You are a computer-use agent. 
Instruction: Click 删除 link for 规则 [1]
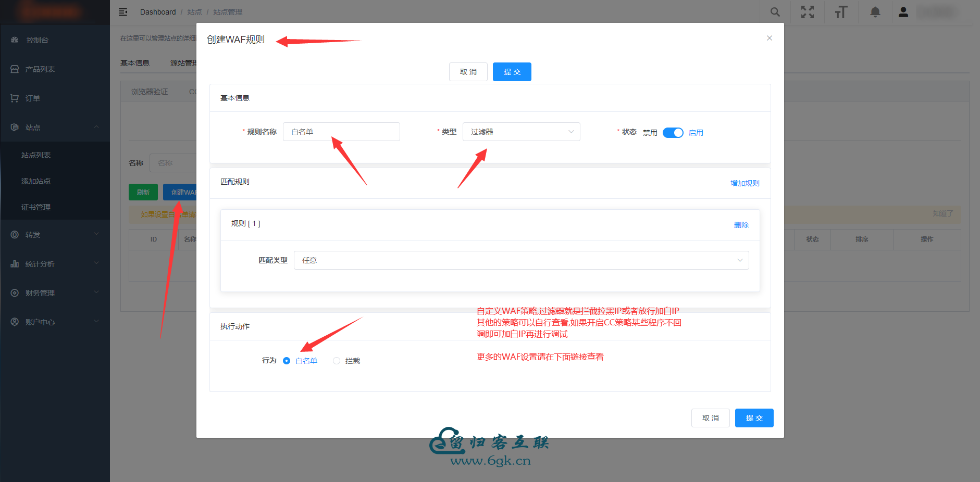(741, 225)
